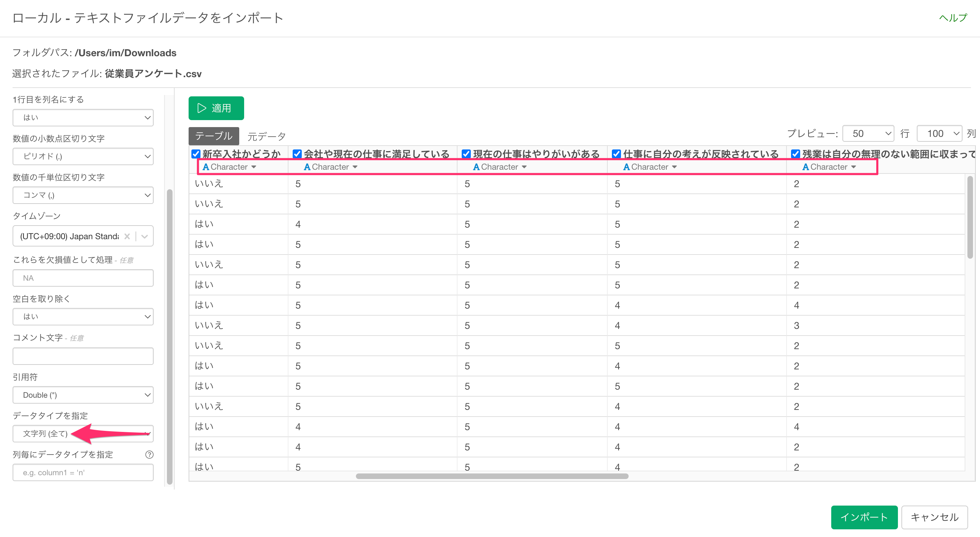Screen dimensions: 980x537
Task: Click first row cell いいえ
Action: [239, 184]
